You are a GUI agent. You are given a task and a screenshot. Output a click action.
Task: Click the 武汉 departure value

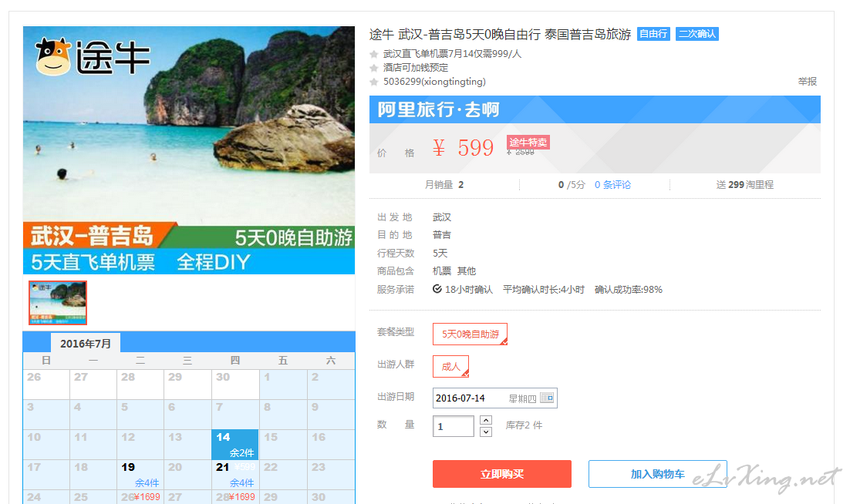[442, 217]
